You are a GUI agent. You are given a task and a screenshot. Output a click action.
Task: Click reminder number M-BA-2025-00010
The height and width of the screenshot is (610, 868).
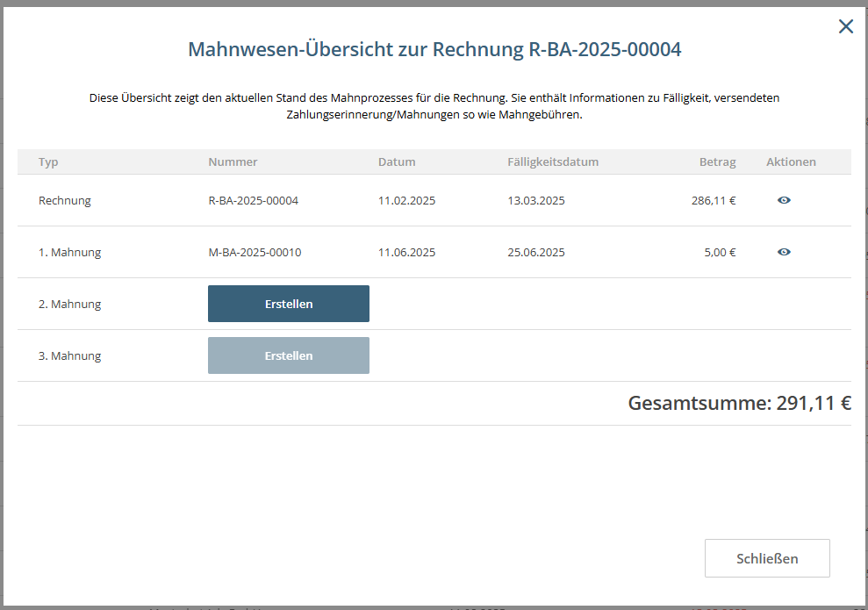click(x=255, y=252)
